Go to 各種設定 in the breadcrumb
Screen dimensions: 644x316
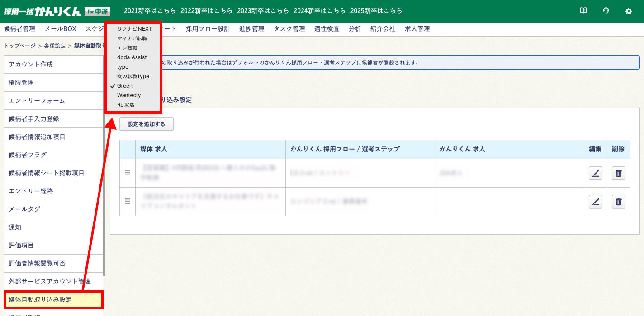54,46
